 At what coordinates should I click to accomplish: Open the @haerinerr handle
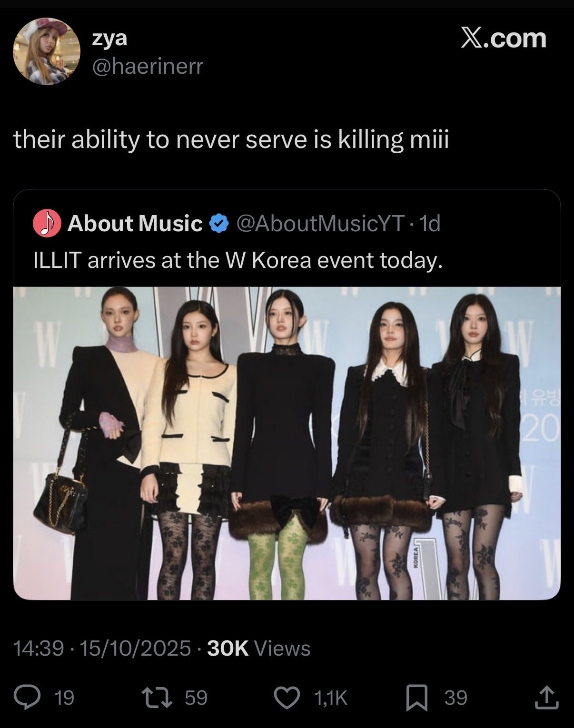(x=148, y=66)
